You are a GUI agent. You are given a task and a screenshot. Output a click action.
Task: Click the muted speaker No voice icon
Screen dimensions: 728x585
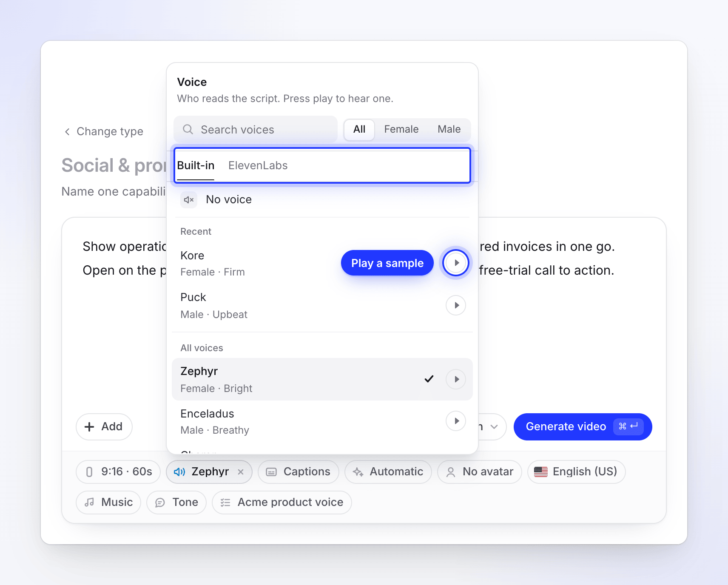tap(189, 200)
